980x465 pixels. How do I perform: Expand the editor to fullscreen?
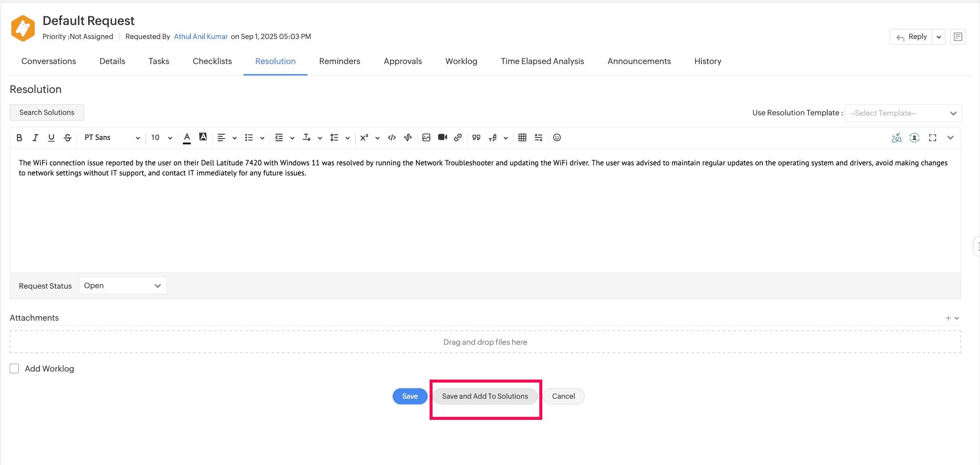(933, 138)
